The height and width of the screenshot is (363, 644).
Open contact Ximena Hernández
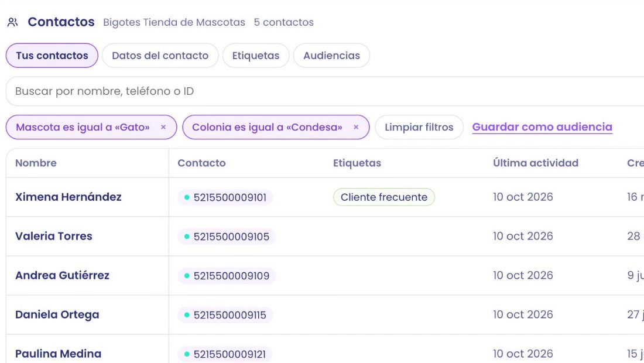point(68,197)
